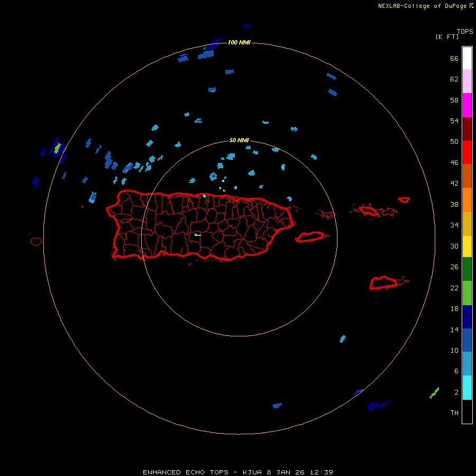Click the navy echo above the 100 NMI ring top
Image resolution: width=476 pixels, height=476 pixels.
tap(247, 26)
